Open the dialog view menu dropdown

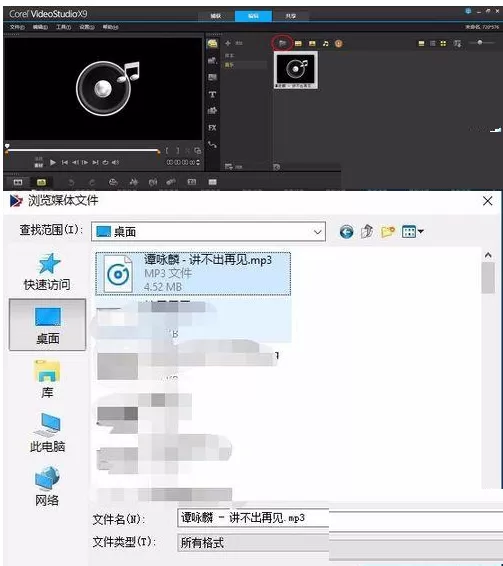(x=413, y=231)
